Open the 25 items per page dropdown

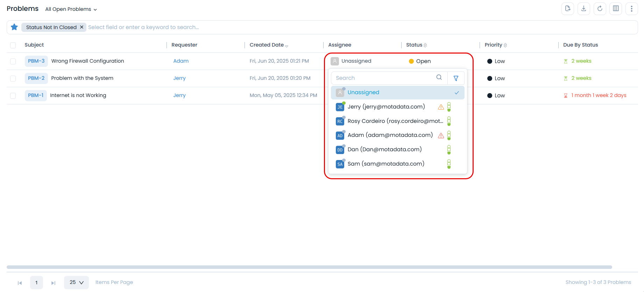click(x=76, y=282)
